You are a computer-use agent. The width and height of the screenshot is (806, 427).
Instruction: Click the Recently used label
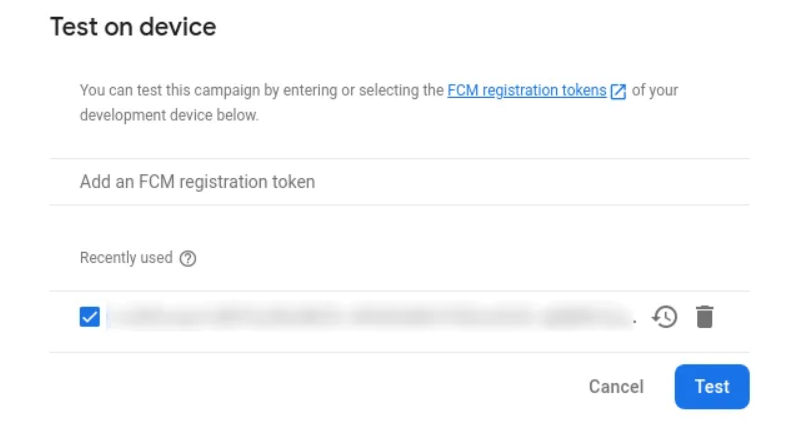126,257
